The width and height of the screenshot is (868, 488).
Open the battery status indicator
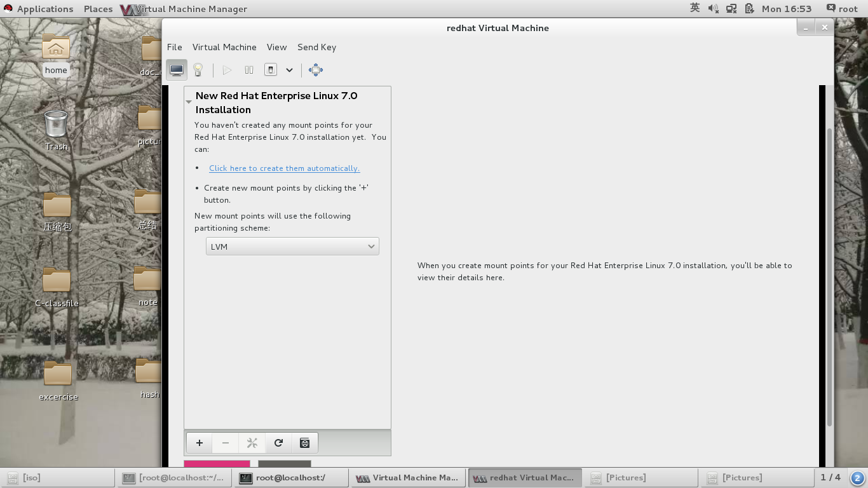[750, 9]
